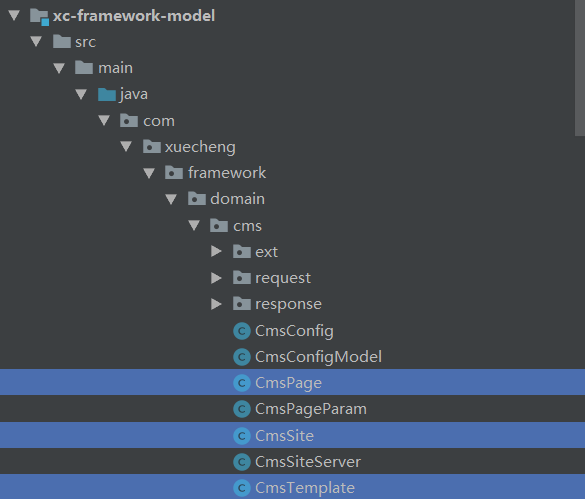Select the CmsSite class
This screenshot has height=499, width=585.
click(292, 435)
